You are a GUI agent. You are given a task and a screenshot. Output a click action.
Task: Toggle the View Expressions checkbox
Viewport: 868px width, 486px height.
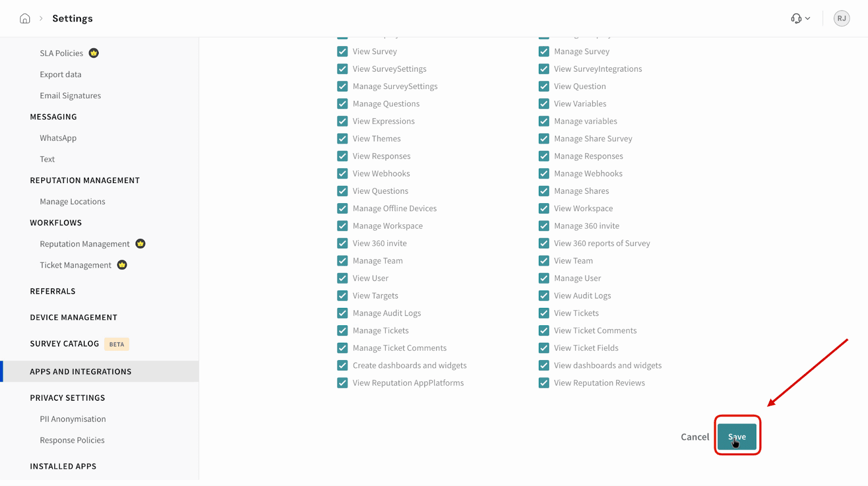tap(342, 121)
